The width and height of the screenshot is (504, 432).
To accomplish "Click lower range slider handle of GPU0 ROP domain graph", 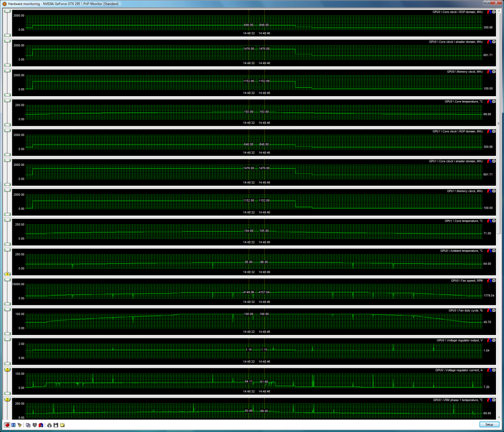I will tap(7, 35).
